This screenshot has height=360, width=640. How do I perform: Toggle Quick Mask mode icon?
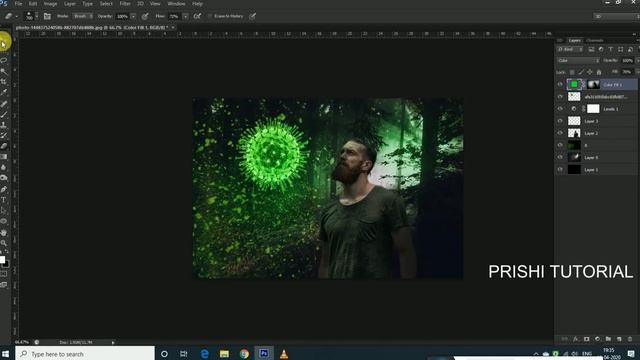pyautogui.click(x=4, y=274)
